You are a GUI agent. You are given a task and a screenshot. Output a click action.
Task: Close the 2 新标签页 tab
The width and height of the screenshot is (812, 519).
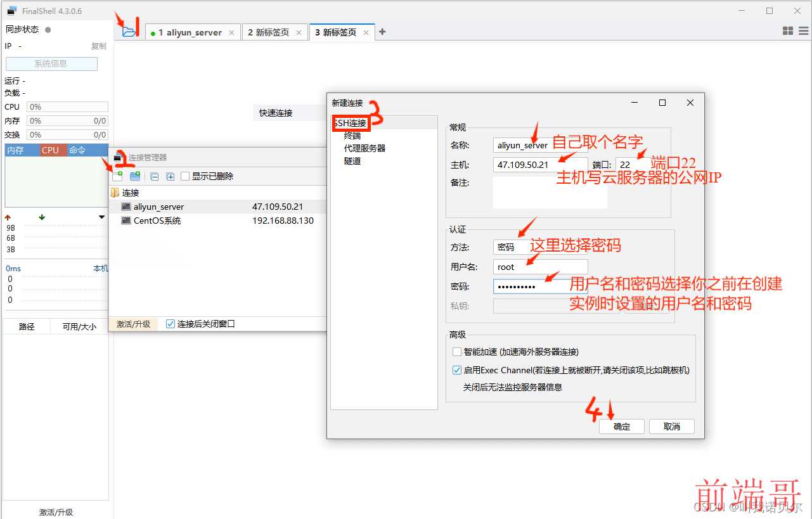[x=299, y=32]
